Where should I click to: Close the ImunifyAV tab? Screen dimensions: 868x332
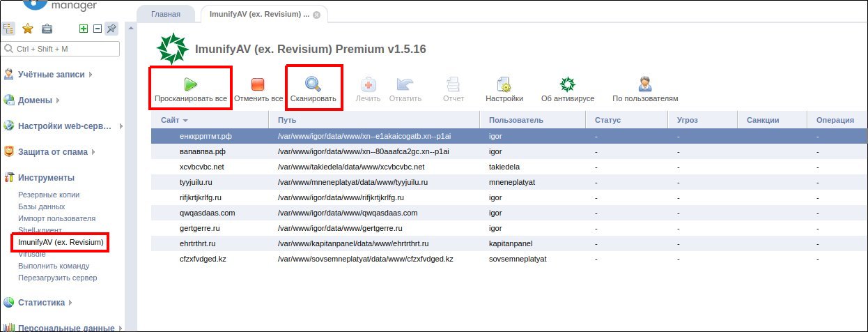point(316,14)
